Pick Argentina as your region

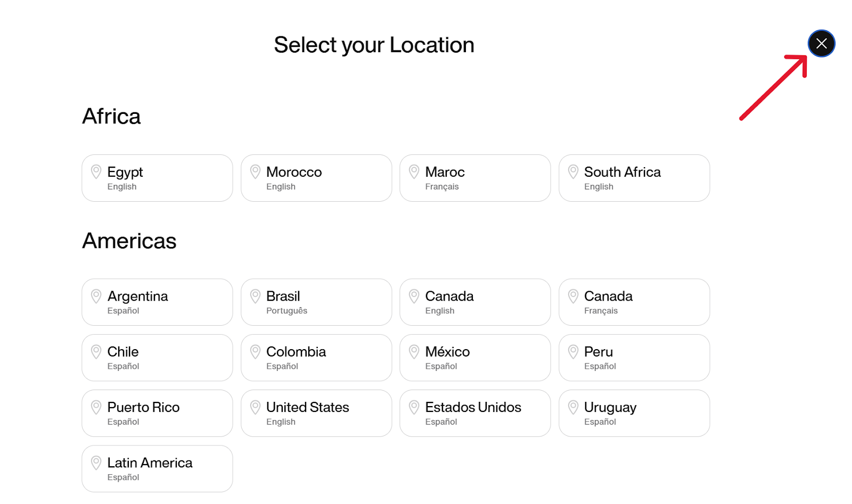point(157,302)
